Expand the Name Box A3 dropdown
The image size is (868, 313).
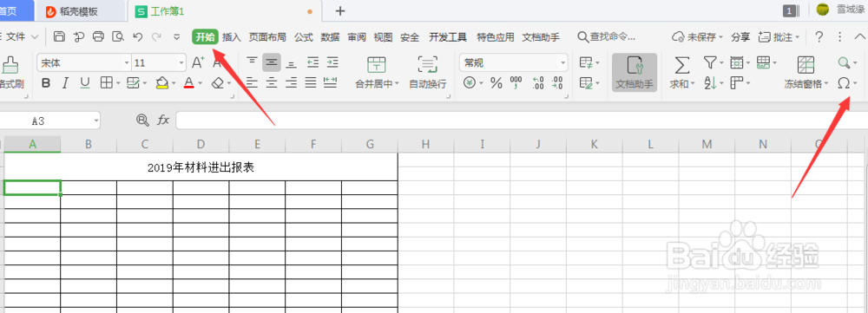(x=96, y=120)
